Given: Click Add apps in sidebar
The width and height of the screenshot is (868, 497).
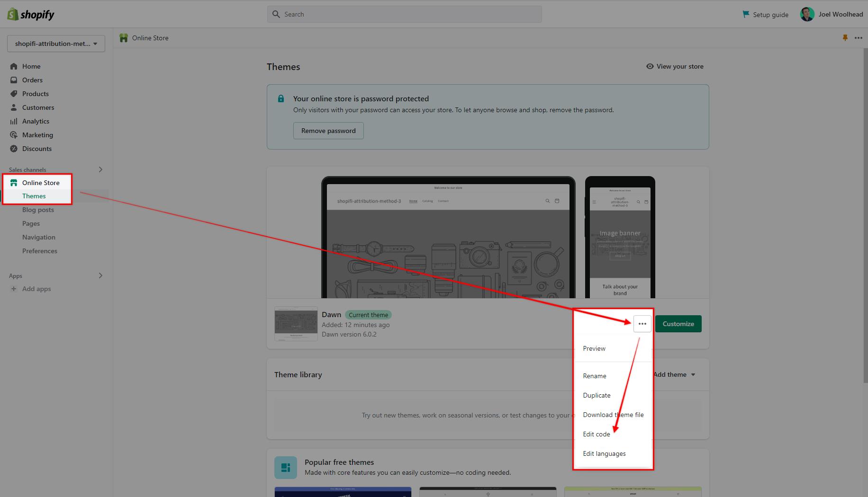Looking at the screenshot, I should 36,289.
